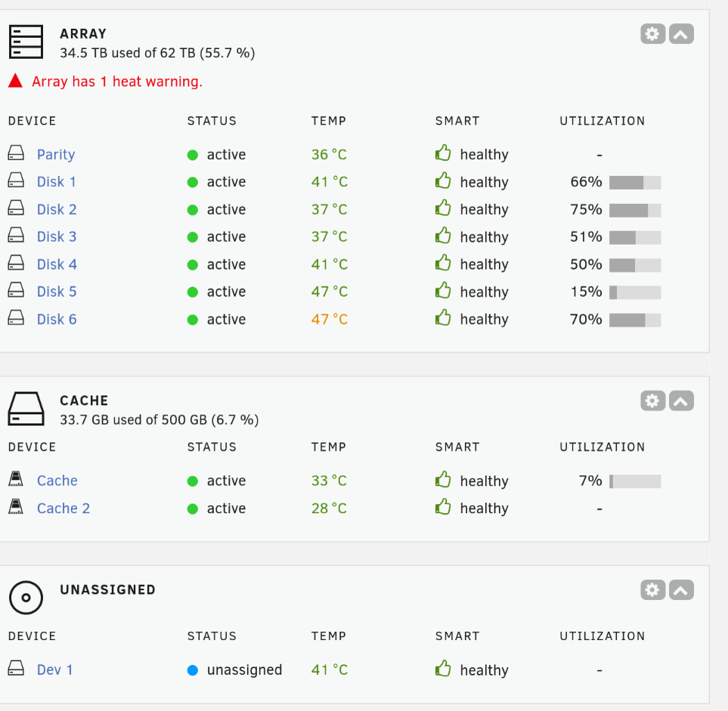The width and height of the screenshot is (728, 711).
Task: Click the Parity drive icon
Action: [16, 153]
